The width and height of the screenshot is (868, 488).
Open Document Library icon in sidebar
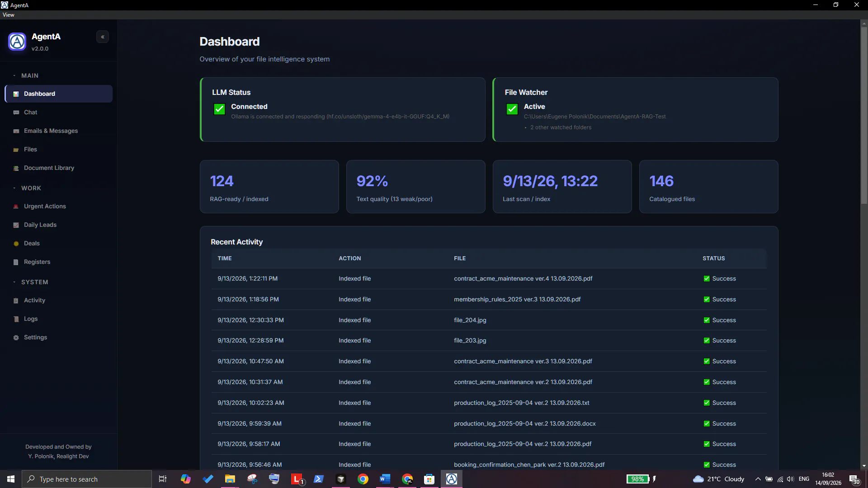pyautogui.click(x=16, y=168)
